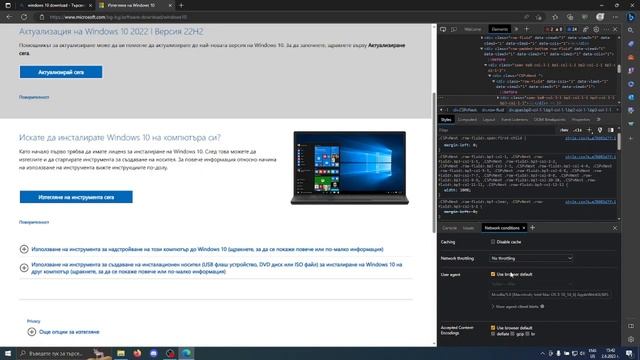Select the Elements DevTools tab
This screenshot has height=360, width=640.
point(500,29)
